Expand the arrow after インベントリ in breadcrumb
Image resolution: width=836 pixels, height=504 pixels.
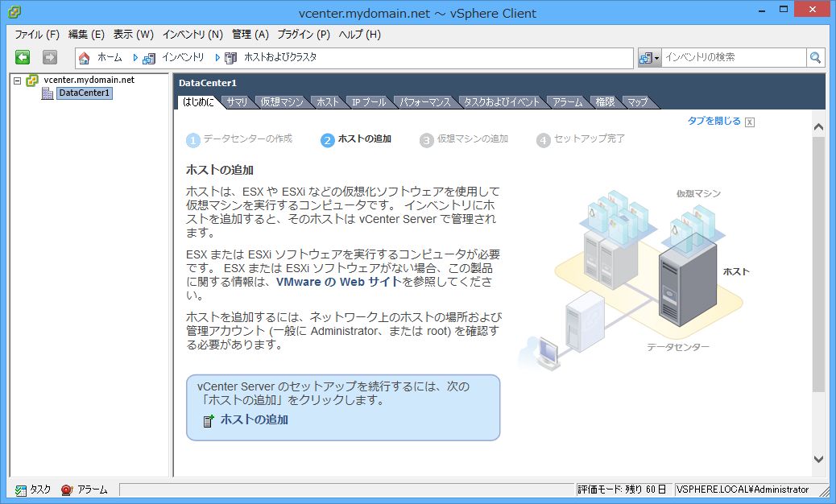(x=217, y=57)
